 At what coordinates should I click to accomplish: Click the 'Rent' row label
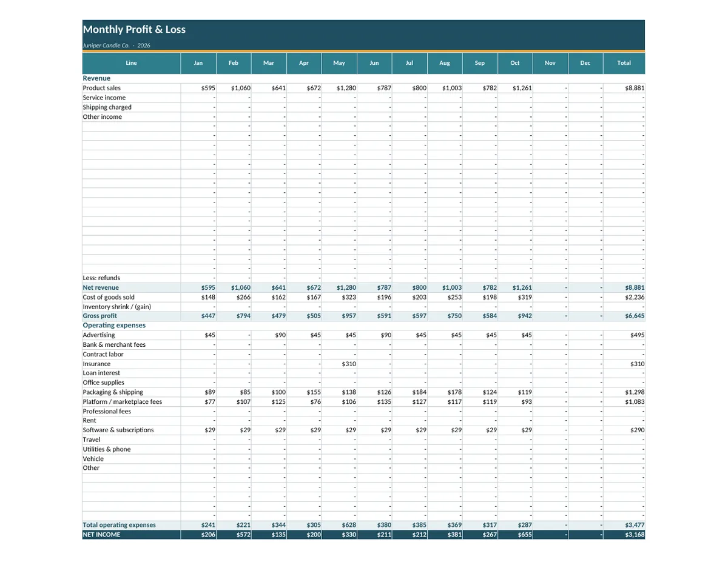point(89,420)
